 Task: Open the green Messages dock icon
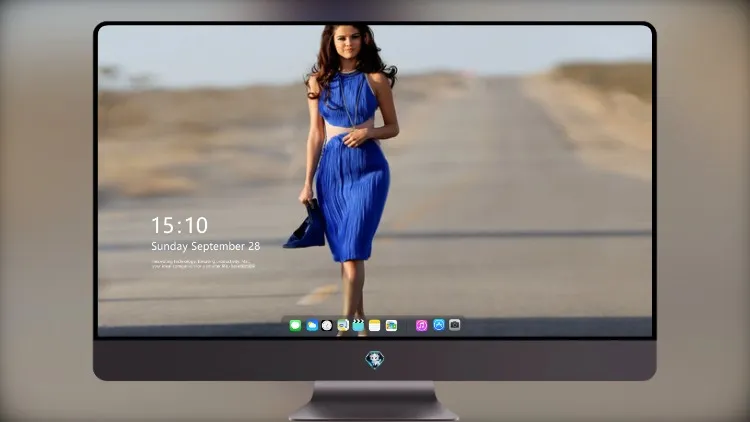(295, 326)
